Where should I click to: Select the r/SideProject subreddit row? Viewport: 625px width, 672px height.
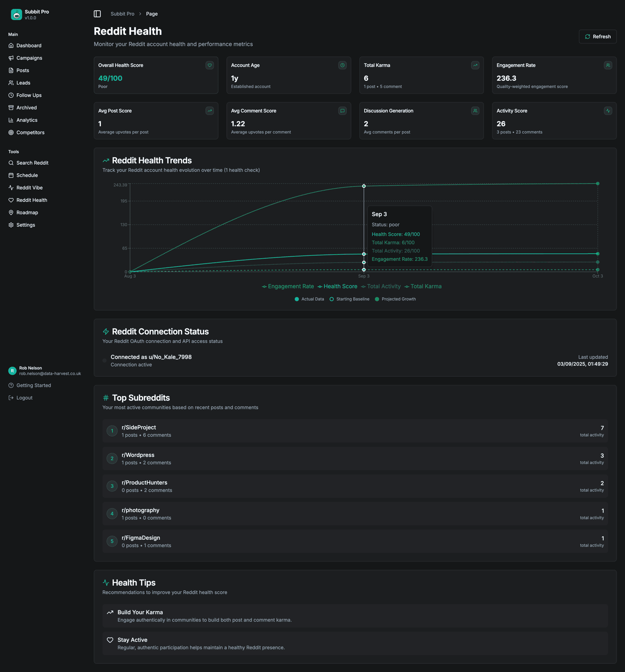[355, 431]
